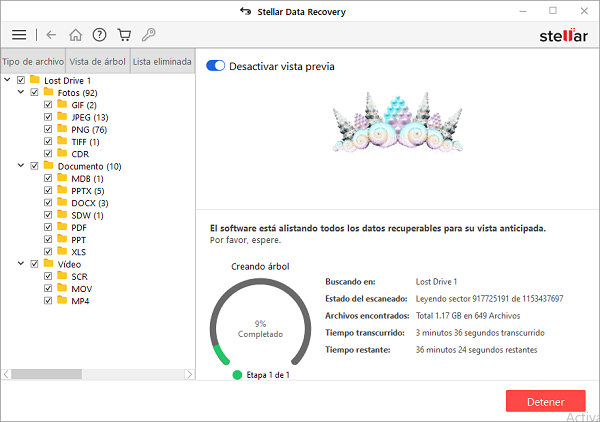600x422 pixels.
Task: Uncheck the MP4 checkbox
Action: [x=48, y=300]
